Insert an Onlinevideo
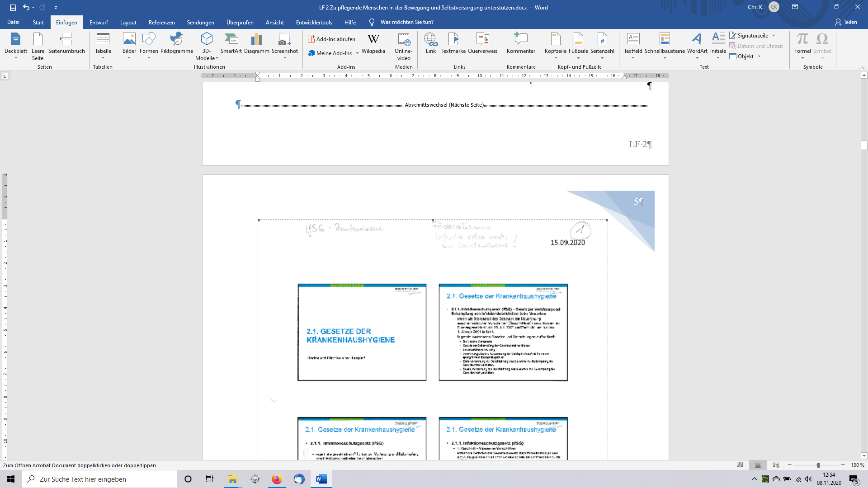Image resolution: width=868 pixels, height=488 pixels. [x=403, y=46]
